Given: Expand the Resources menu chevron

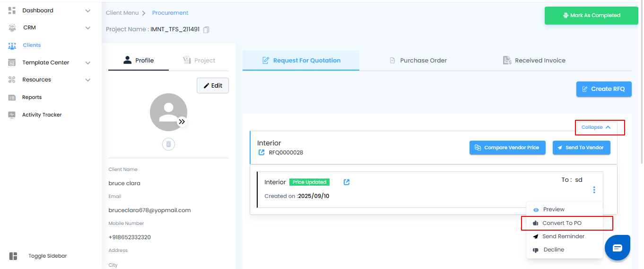Looking at the screenshot, I should (88, 80).
